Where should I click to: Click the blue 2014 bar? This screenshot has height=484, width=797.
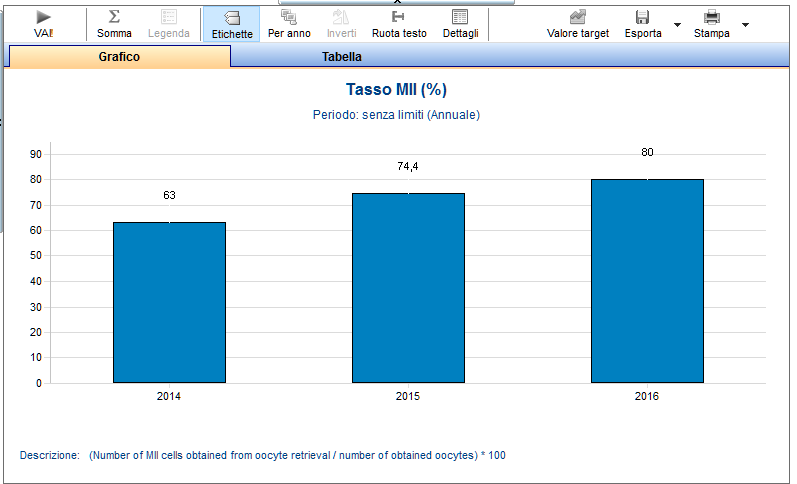tap(169, 302)
